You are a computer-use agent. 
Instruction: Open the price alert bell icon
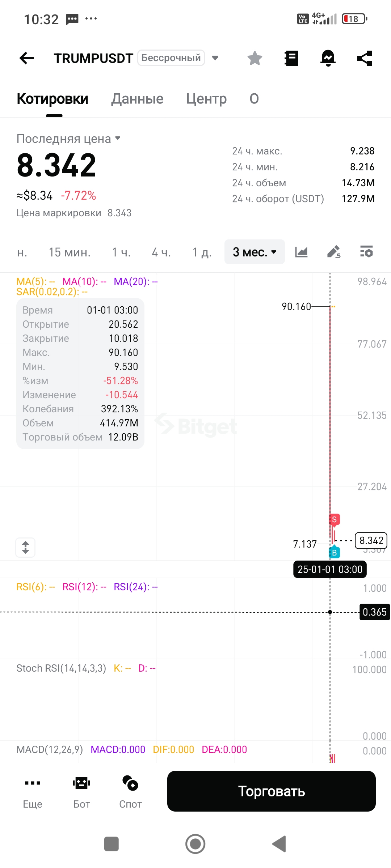[x=328, y=58]
